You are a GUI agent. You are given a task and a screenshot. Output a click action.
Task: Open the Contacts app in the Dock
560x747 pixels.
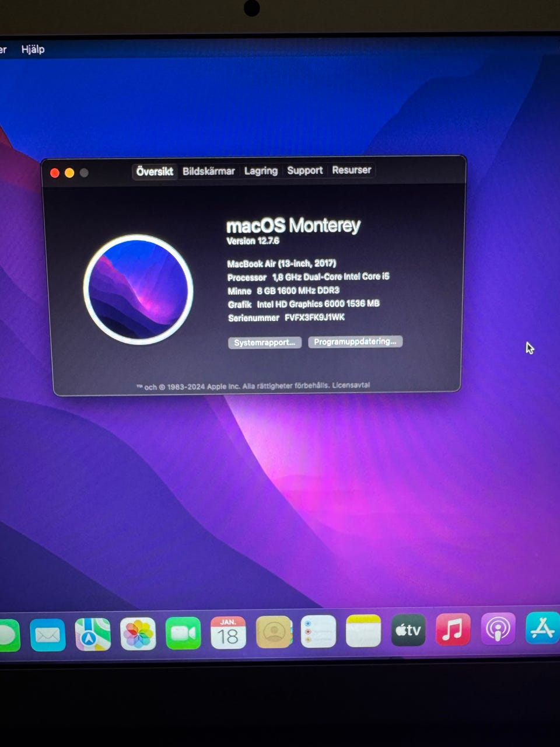[x=274, y=632]
